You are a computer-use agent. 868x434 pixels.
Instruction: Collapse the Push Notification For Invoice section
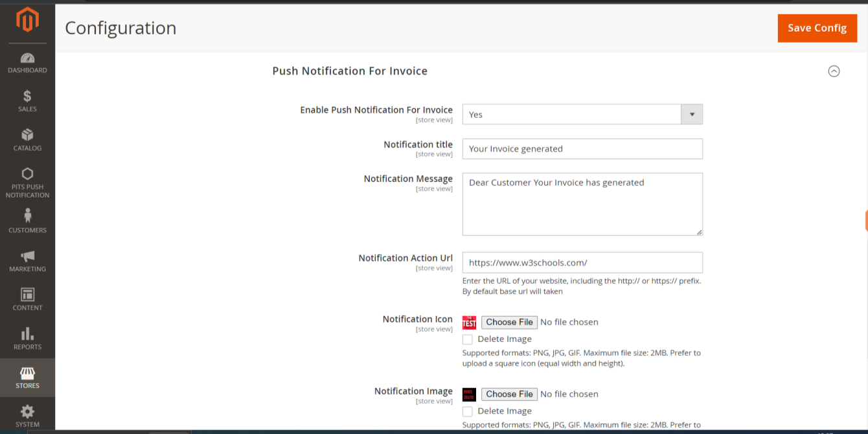(x=834, y=71)
